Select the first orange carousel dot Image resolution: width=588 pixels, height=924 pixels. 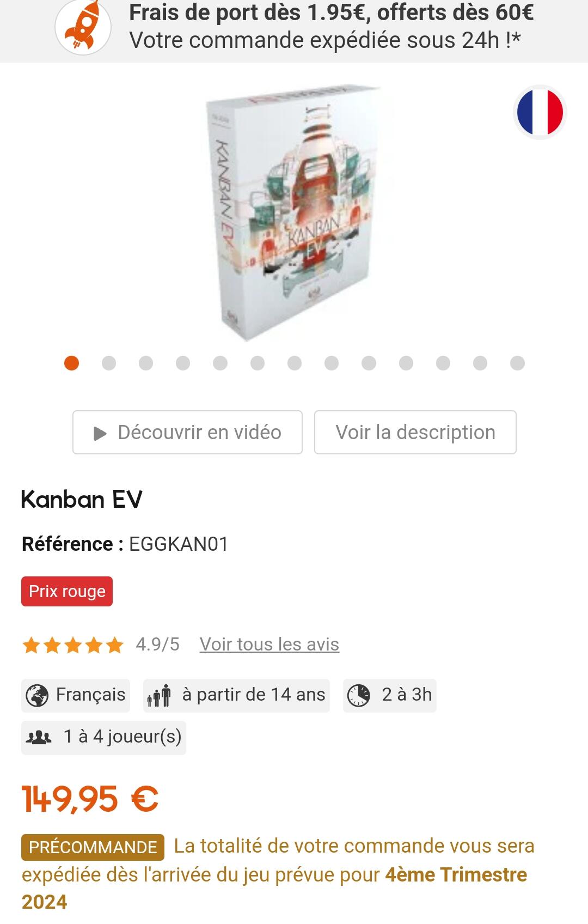click(x=71, y=363)
